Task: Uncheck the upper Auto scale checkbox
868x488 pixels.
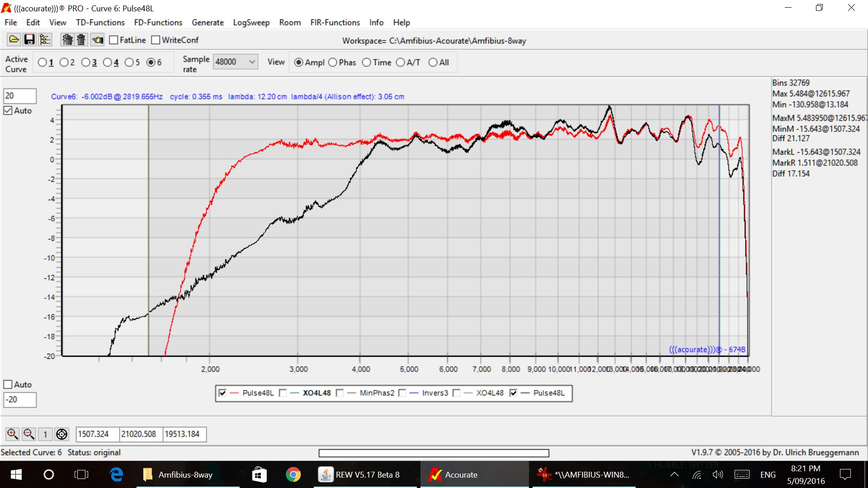Action: click(8, 111)
